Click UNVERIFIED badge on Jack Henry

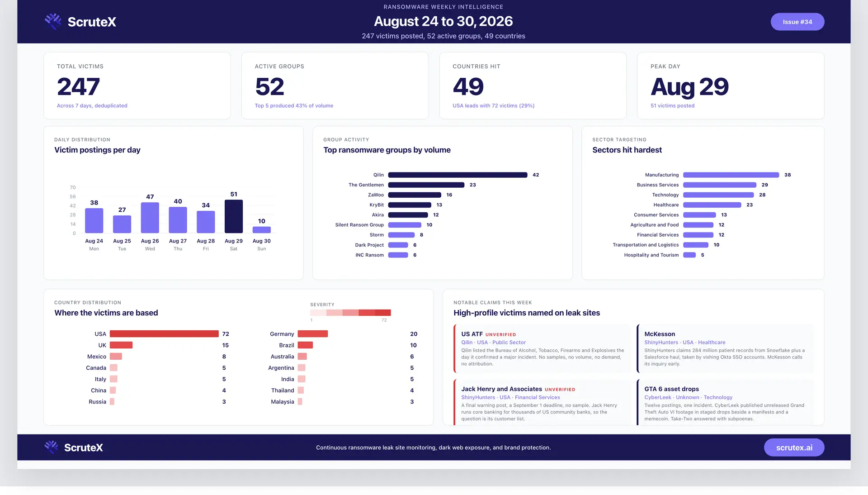coord(560,390)
